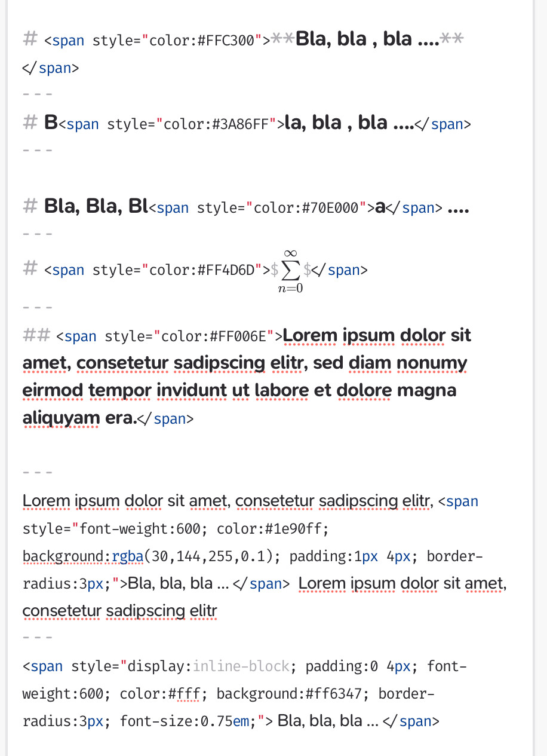Viewport: 547px width, 756px height.
Task: Click the bold text "Bla, Bla, Bl" heading
Action: [x=96, y=208]
